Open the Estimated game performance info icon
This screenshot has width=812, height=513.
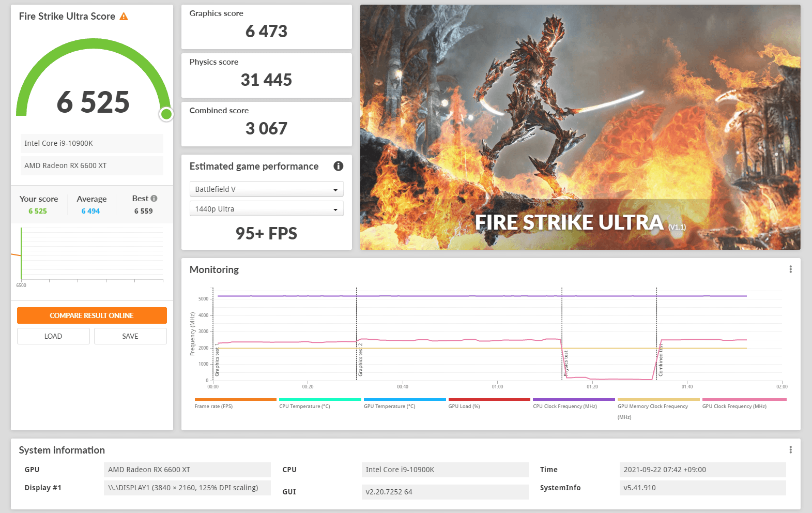point(338,166)
